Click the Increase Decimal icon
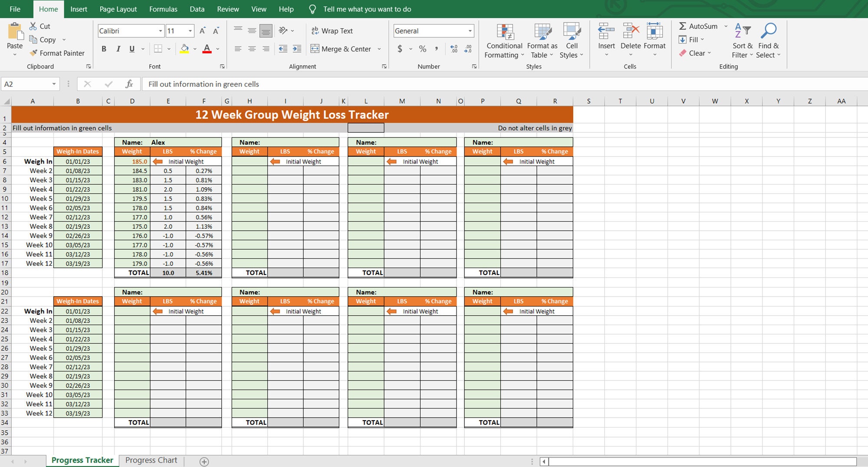 [x=454, y=49]
